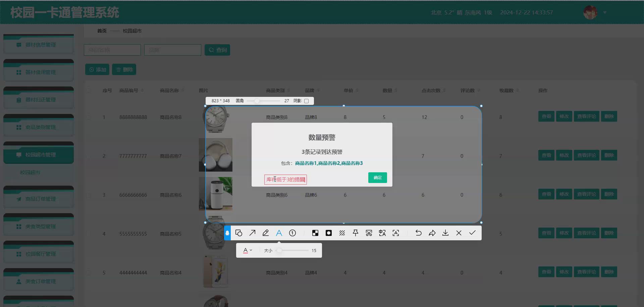Open the font color dropdown
The width and height of the screenshot is (644, 307).
tap(248, 250)
